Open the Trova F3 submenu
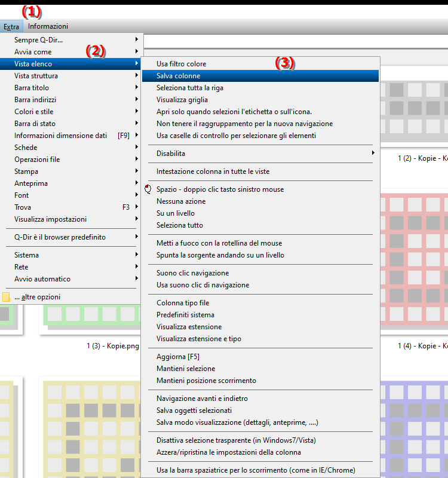 pos(70,207)
